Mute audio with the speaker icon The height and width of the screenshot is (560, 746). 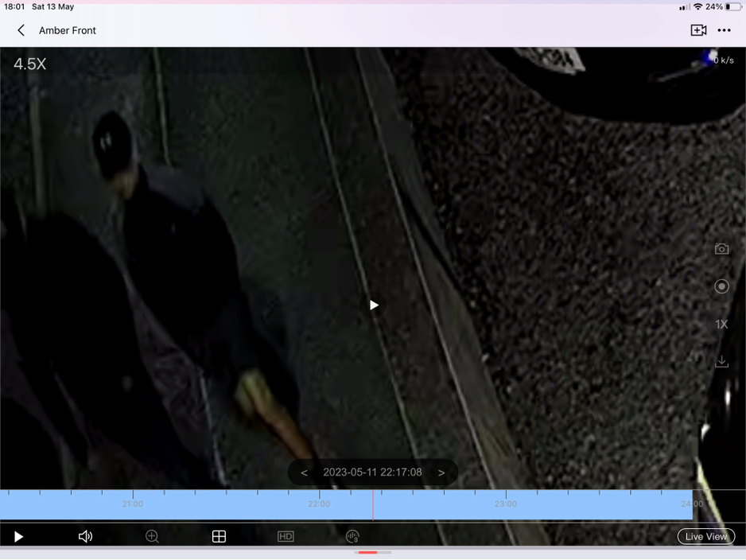tap(85, 537)
